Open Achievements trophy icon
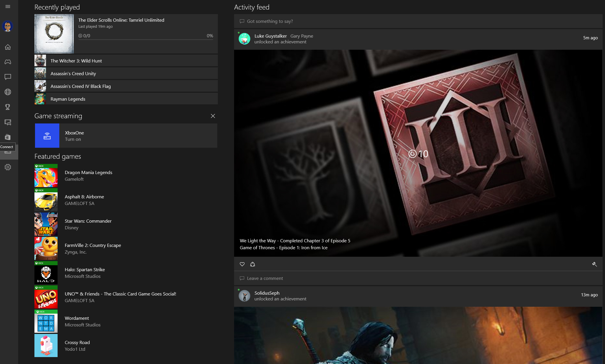The height and width of the screenshot is (364, 605). [x=8, y=107]
